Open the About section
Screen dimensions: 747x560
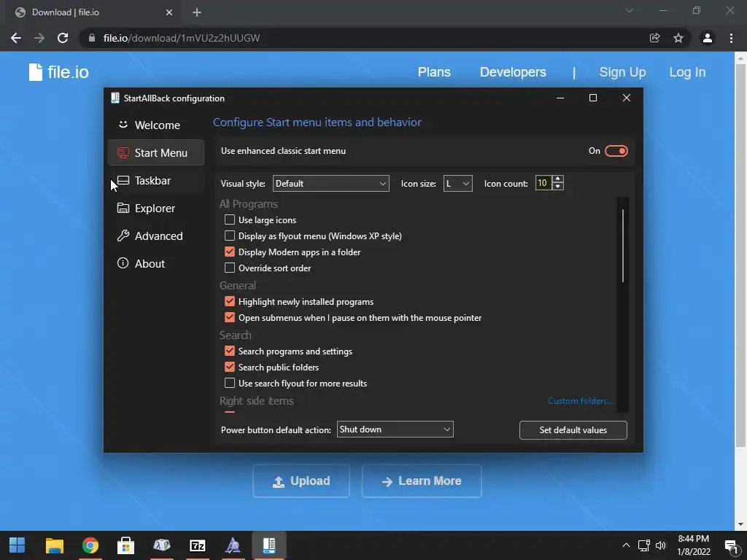tap(156, 263)
